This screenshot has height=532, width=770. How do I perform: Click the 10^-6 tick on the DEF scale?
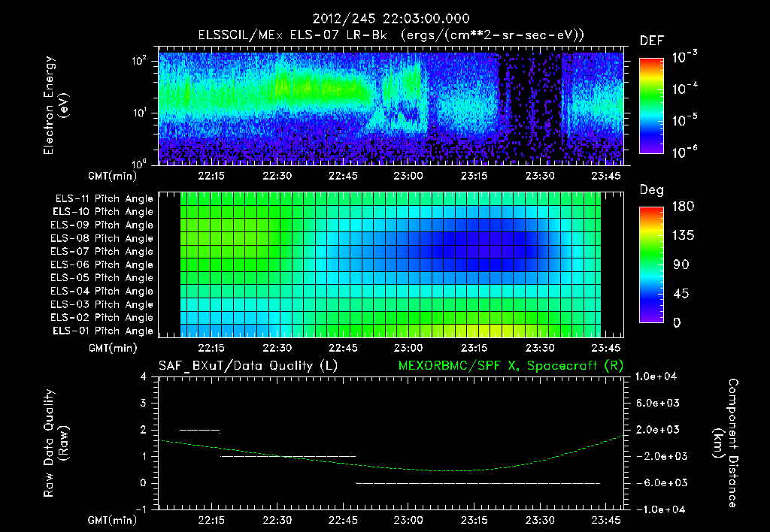pos(684,152)
